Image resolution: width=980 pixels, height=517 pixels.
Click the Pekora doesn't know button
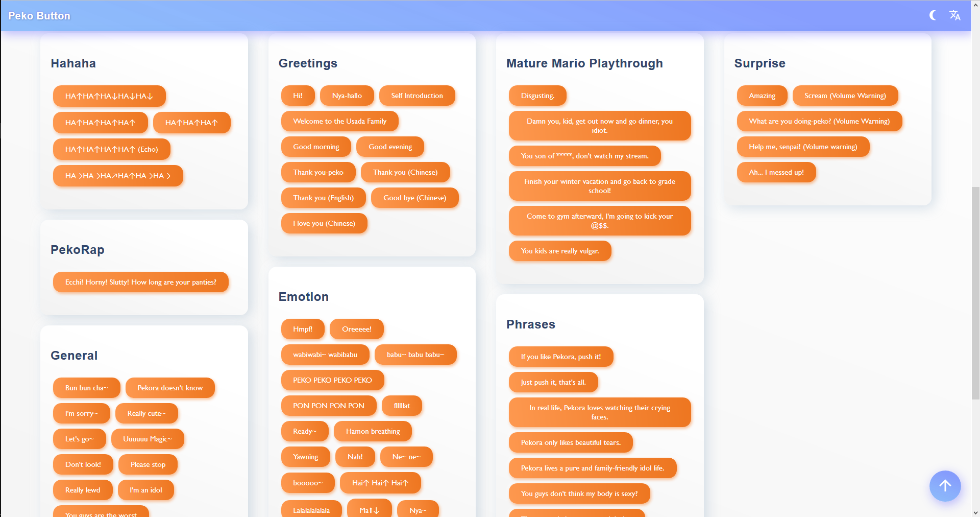(170, 388)
